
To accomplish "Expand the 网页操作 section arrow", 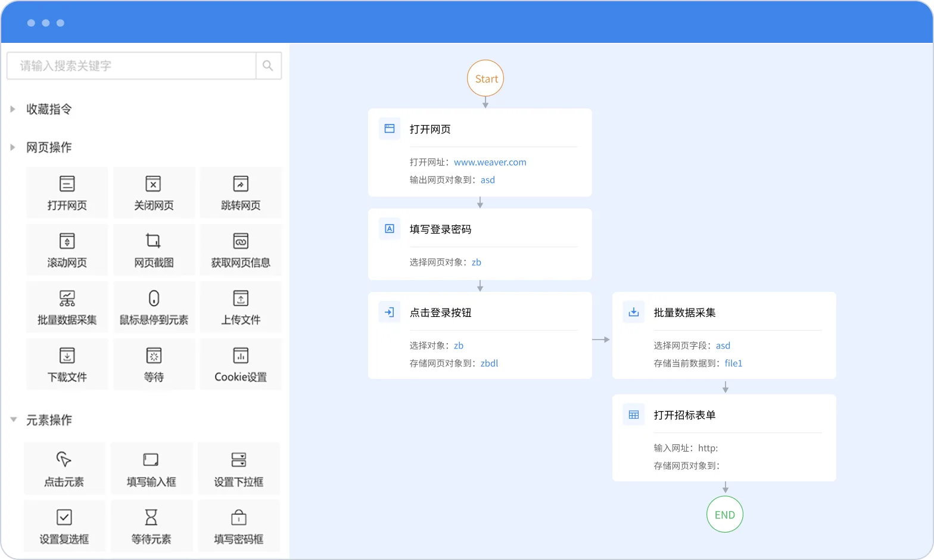I will (13, 147).
